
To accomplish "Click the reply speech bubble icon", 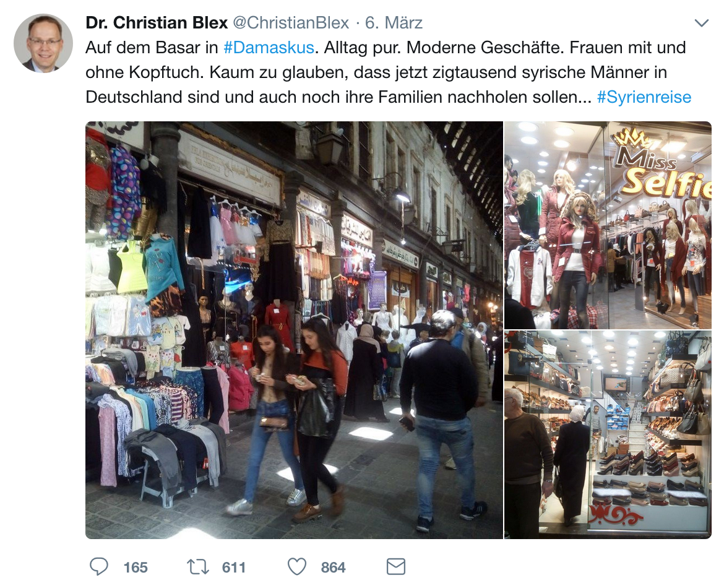I will coord(99,567).
